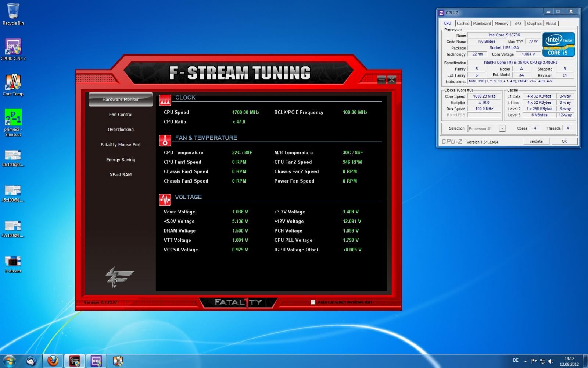Click the Fan & Temperature thermometer icon

[165, 141]
